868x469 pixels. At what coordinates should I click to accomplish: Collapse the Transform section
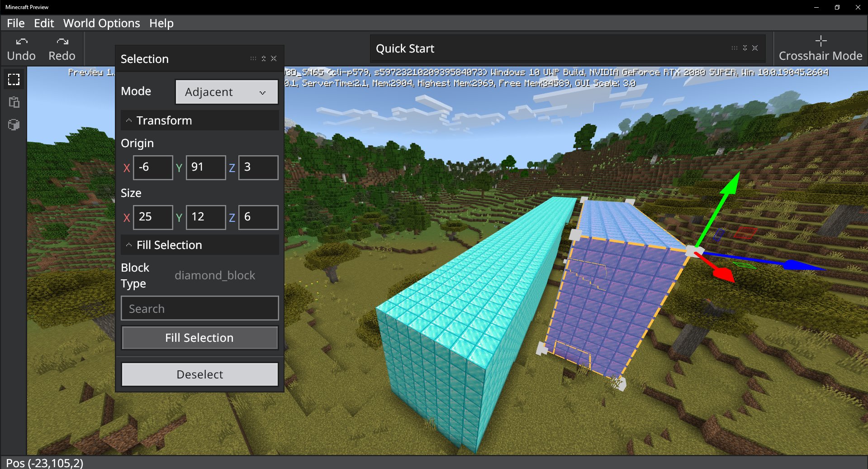coord(128,120)
